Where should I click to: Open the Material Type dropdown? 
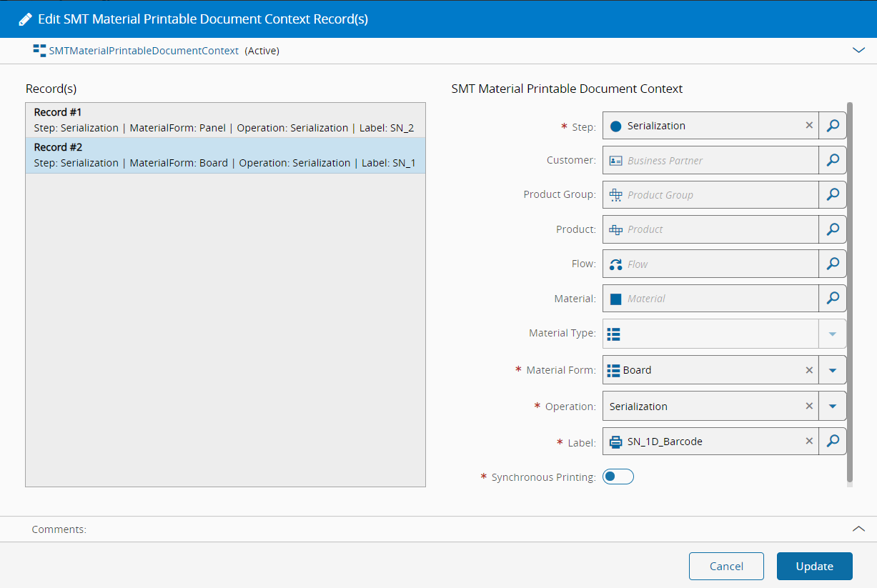[x=832, y=334]
